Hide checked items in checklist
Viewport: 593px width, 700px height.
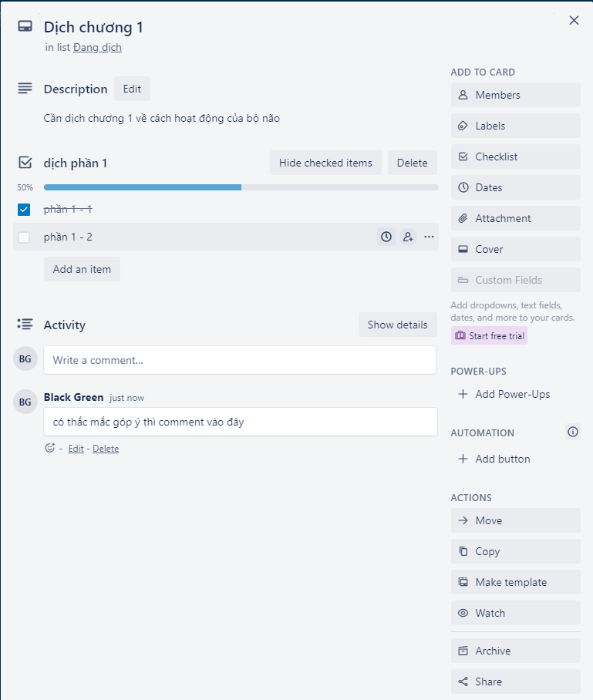325,163
